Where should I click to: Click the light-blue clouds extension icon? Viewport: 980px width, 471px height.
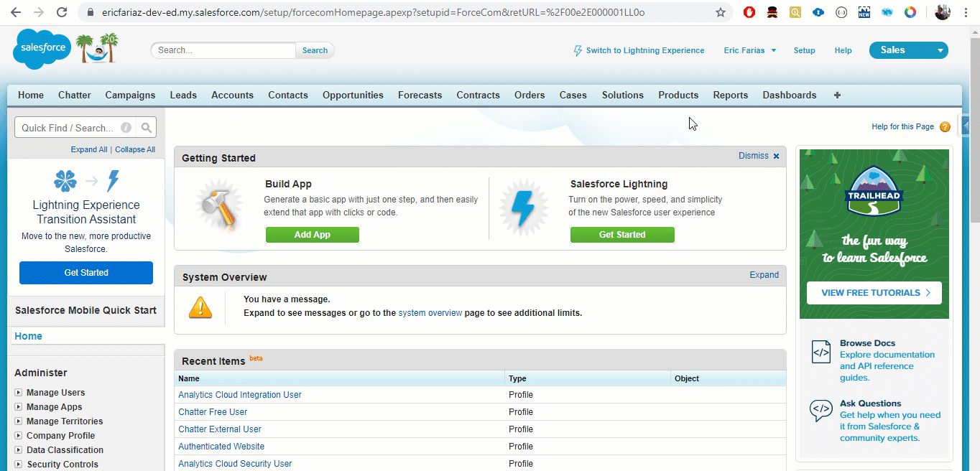point(887,12)
